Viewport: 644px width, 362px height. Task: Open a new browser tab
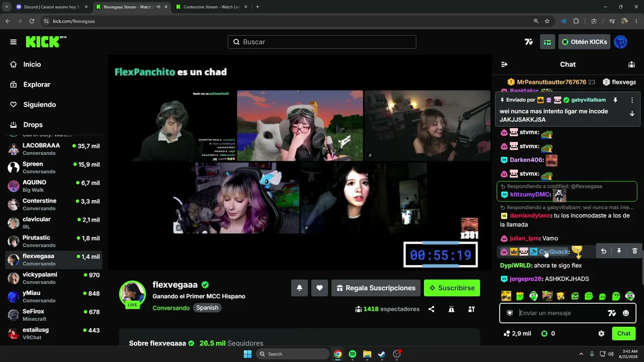click(258, 7)
